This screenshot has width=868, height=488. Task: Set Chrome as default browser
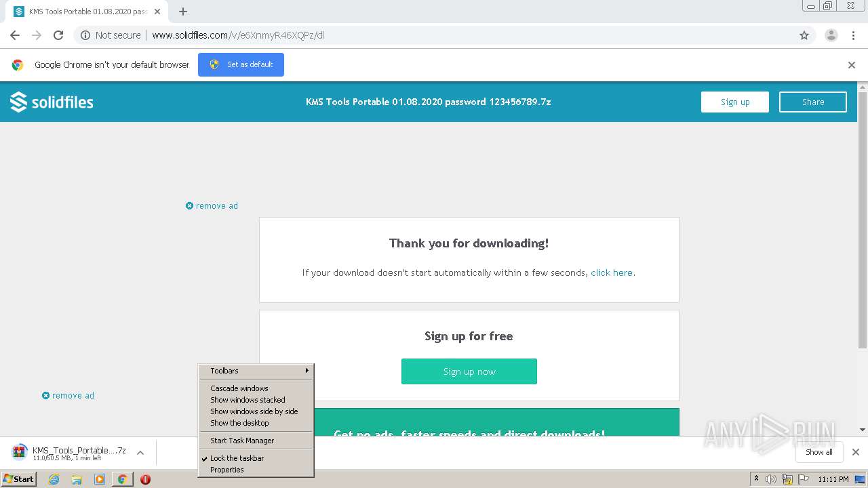pos(241,64)
